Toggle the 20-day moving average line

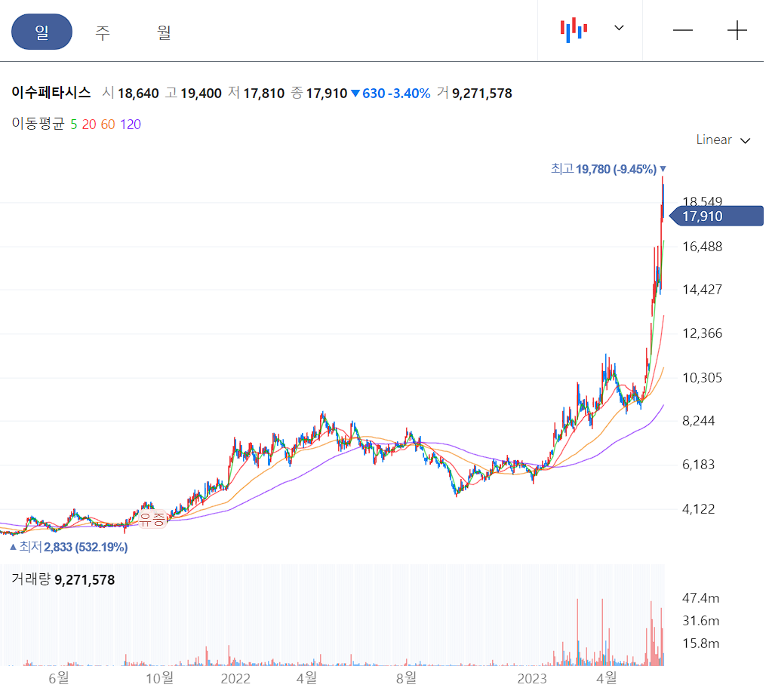[x=89, y=124]
